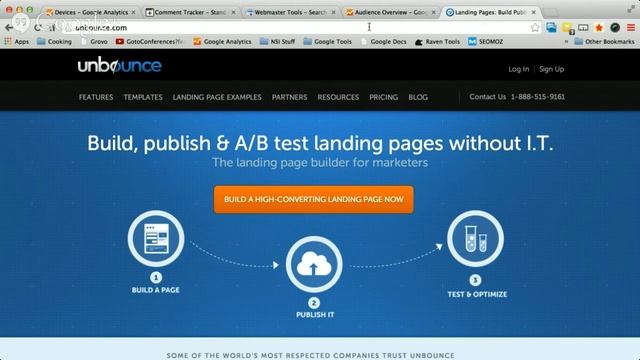Switch to Audience Overview tab
This screenshot has height=360, width=640.
(x=390, y=12)
